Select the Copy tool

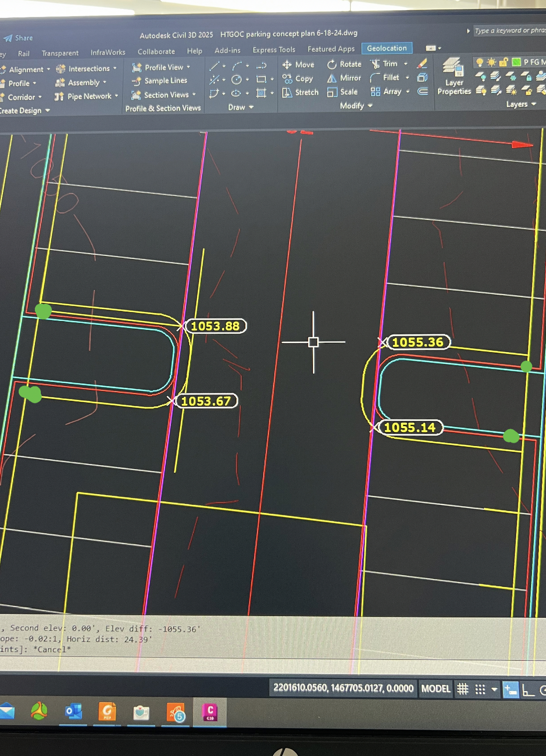coord(298,79)
